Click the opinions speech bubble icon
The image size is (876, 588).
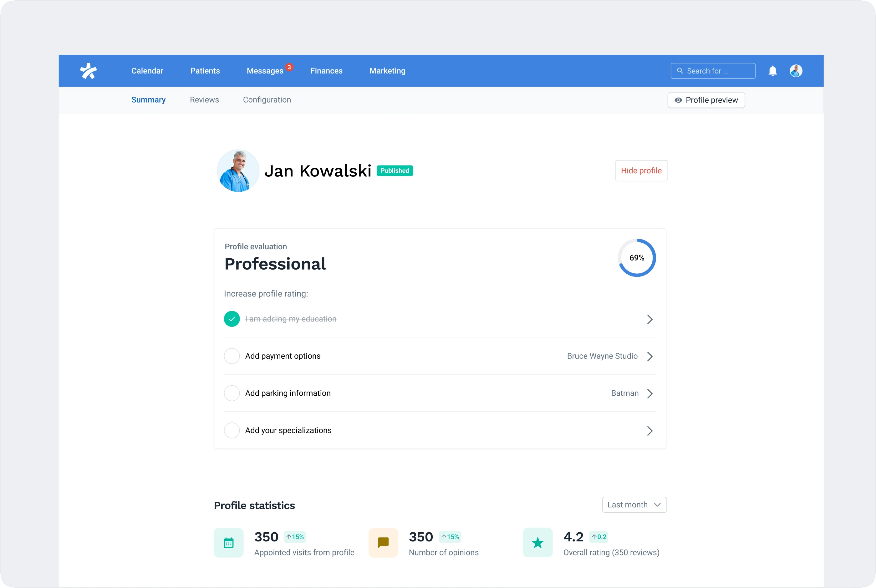pos(383,543)
